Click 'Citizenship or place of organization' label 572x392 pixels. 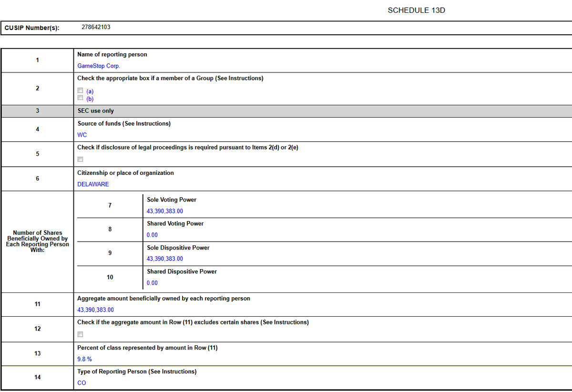pos(125,173)
